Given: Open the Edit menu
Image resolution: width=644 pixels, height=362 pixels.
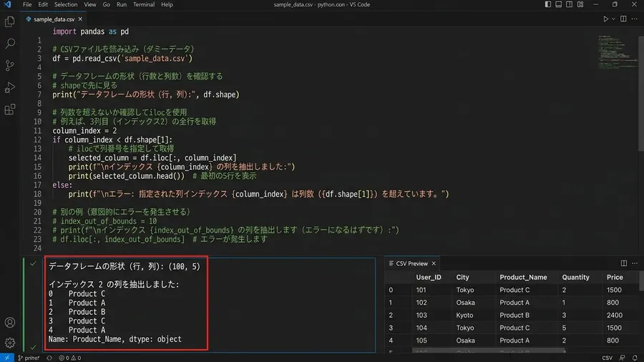Looking at the screenshot, I should (x=43, y=4).
